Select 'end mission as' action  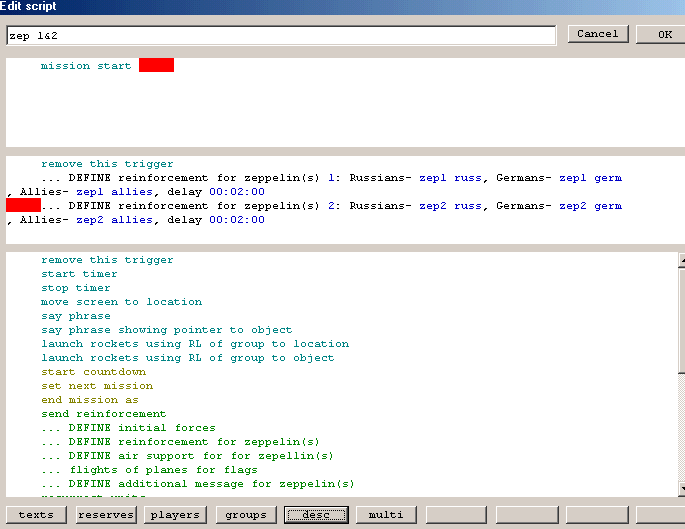click(x=90, y=400)
